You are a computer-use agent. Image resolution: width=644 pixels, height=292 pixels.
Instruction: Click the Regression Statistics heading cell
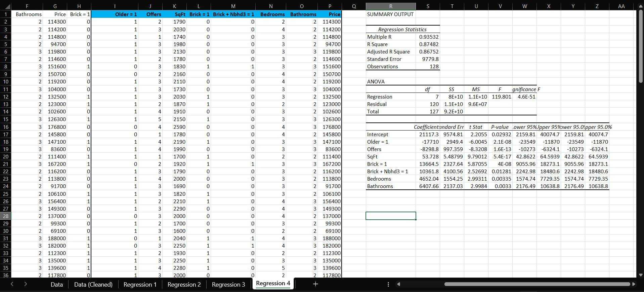pyautogui.click(x=402, y=29)
